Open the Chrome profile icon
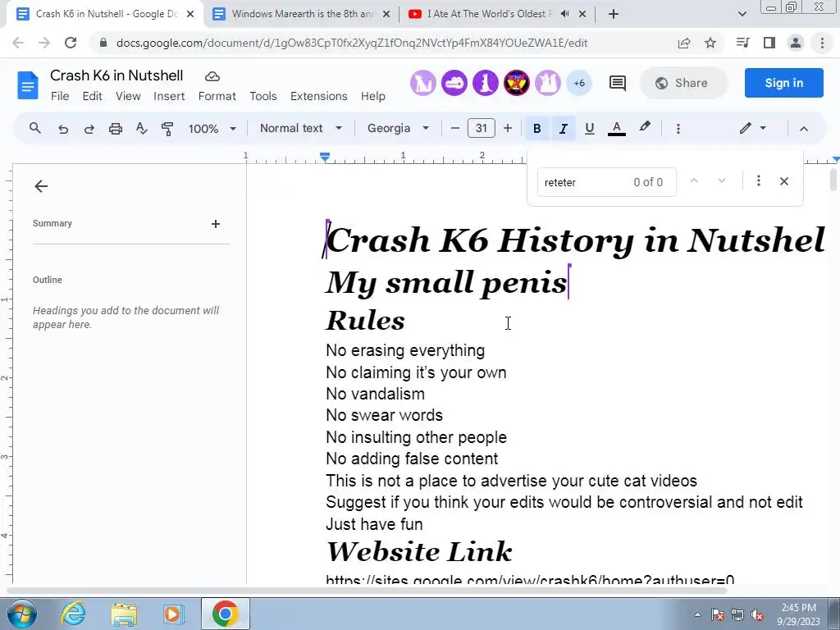Viewport: 840px width, 630px height. click(796, 43)
